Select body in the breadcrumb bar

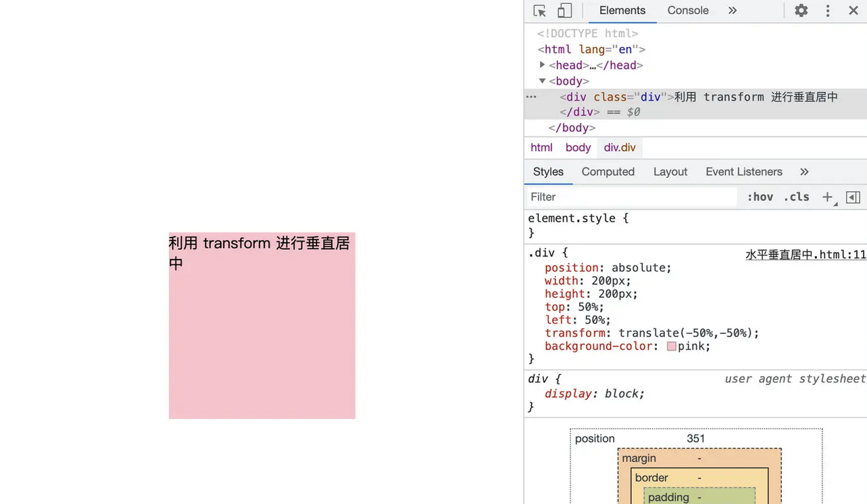click(x=578, y=147)
